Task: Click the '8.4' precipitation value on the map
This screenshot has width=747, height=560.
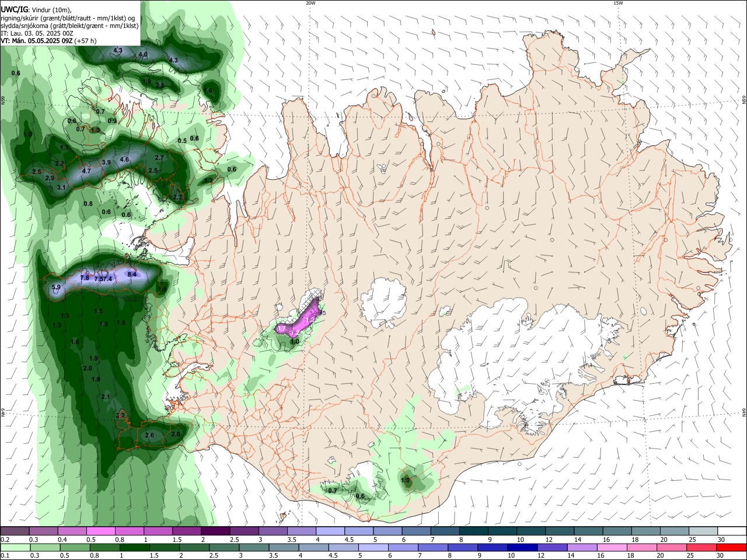Action: click(132, 274)
